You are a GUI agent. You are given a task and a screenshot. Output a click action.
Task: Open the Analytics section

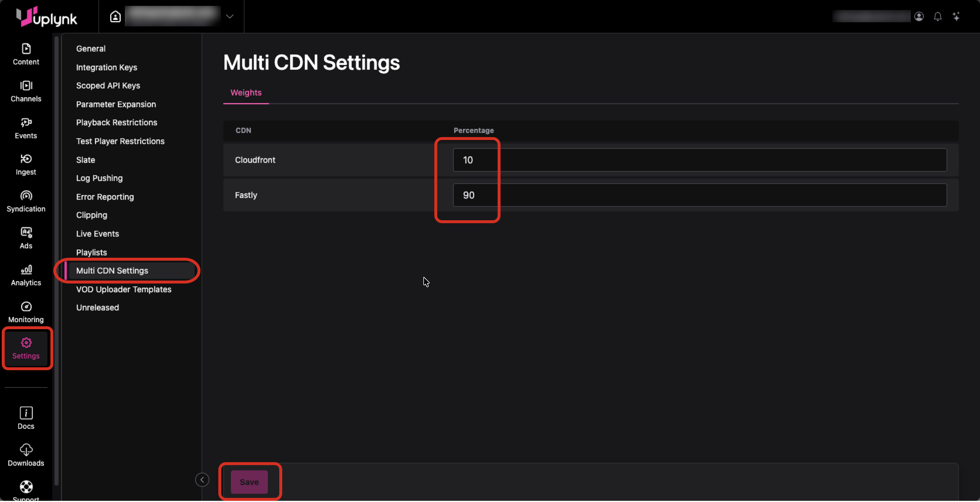click(x=26, y=275)
